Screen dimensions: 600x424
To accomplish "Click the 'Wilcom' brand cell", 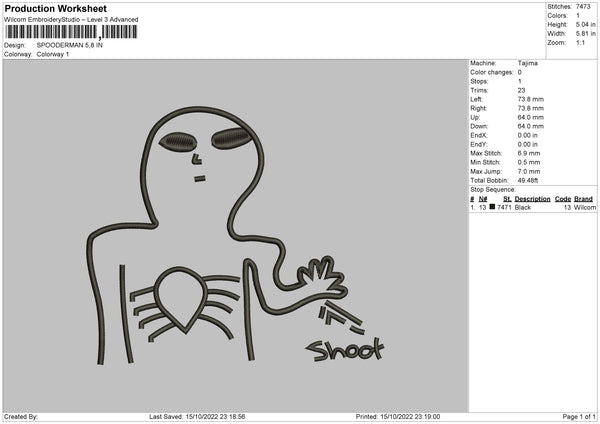I will (585, 207).
